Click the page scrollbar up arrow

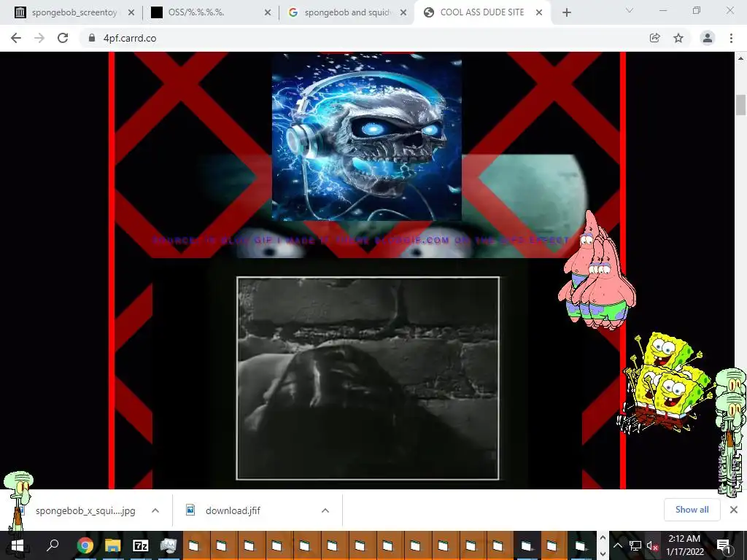(741, 58)
